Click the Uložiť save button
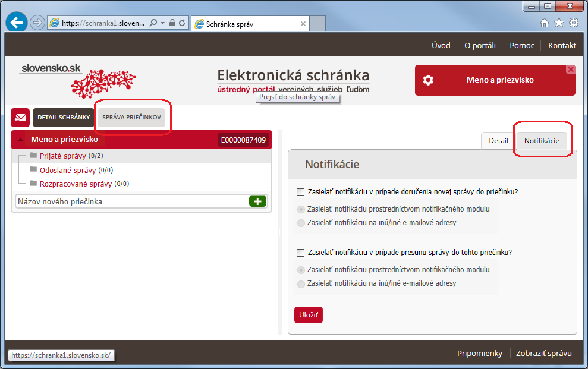 coord(309,315)
